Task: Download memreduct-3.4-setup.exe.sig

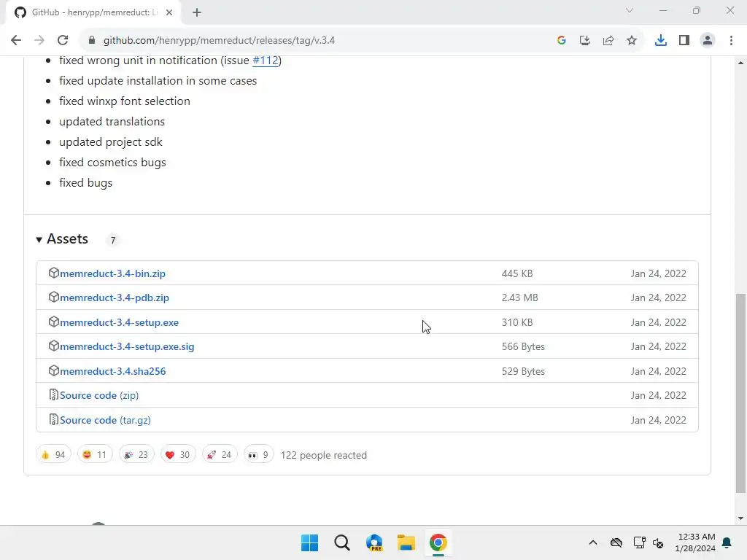Action: [127, 346]
